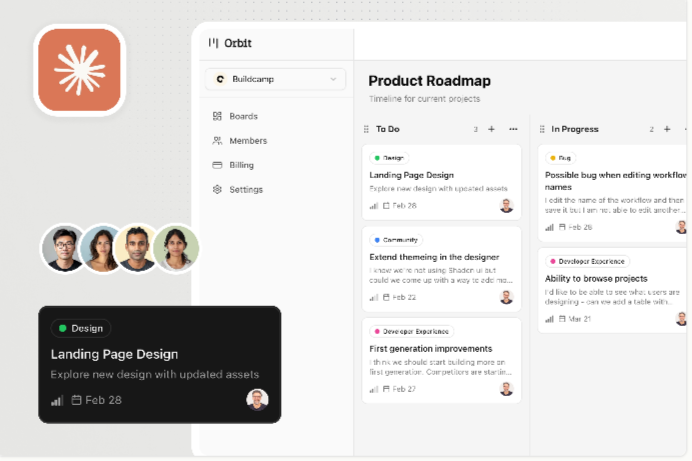692x461 pixels.
Task: Click Community tag on Extend themeing card
Action: pyautogui.click(x=396, y=240)
